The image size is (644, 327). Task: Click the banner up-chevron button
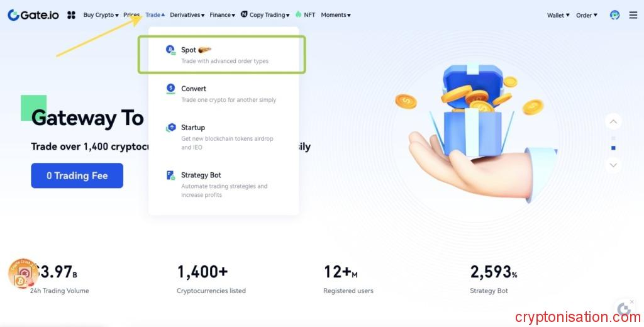[x=614, y=121]
